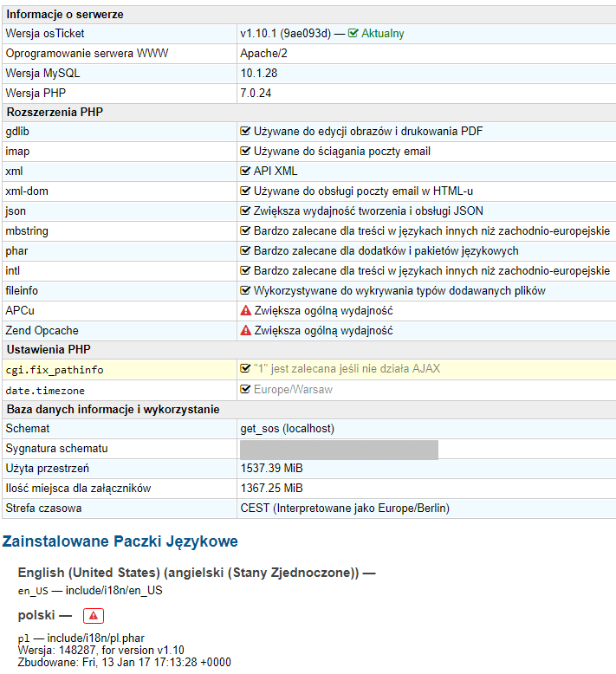Click the check icon beside Europe/Warsaw
Viewport: 616px width, 674px height.
[245, 389]
